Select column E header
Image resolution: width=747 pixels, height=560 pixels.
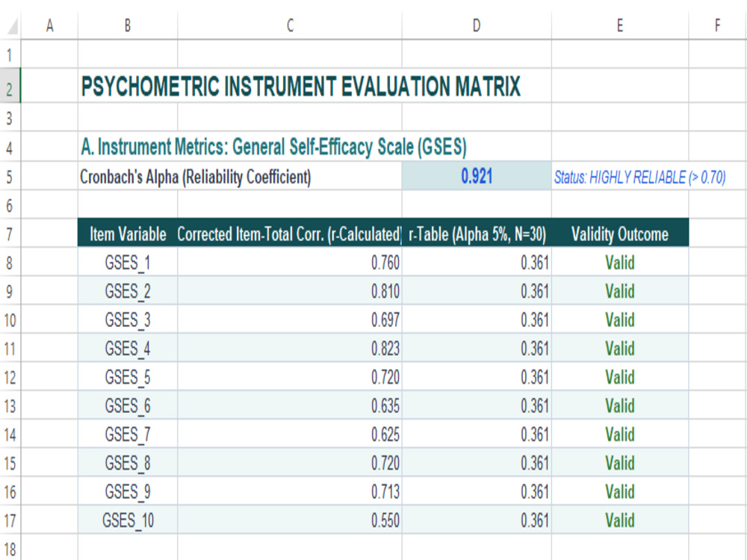(x=620, y=25)
